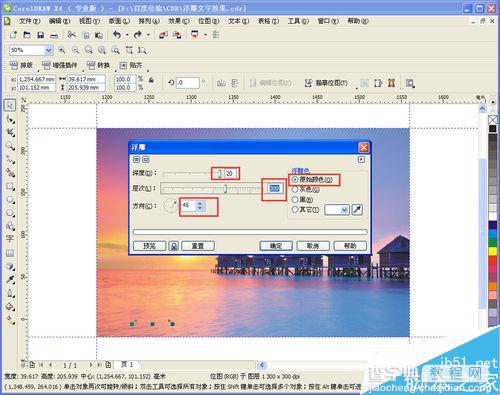Select the Zoom tool in toolbox
Screen dimensions: 500x395
[x=10, y=146]
